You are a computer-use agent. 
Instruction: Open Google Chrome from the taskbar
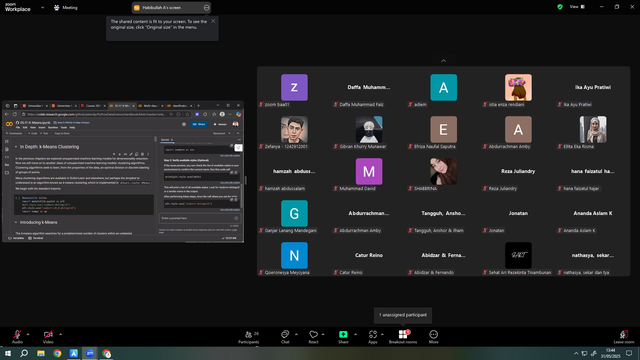tap(57, 353)
